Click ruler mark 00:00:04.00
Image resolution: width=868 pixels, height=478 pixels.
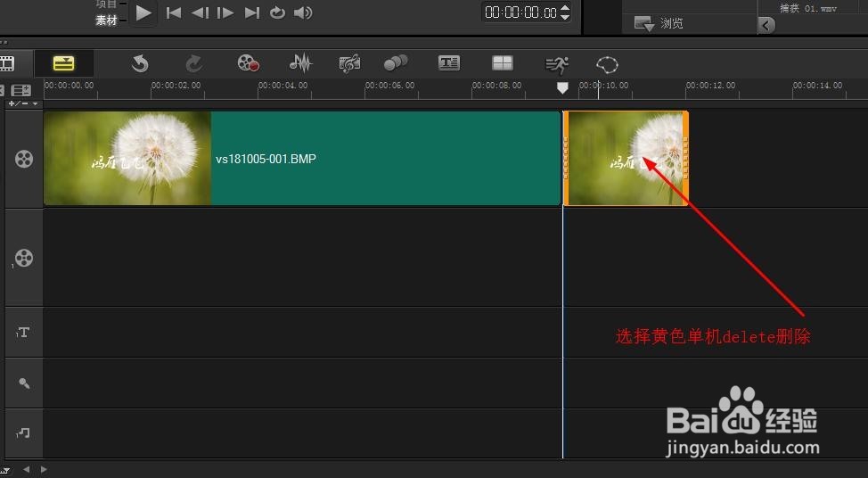pos(283,86)
